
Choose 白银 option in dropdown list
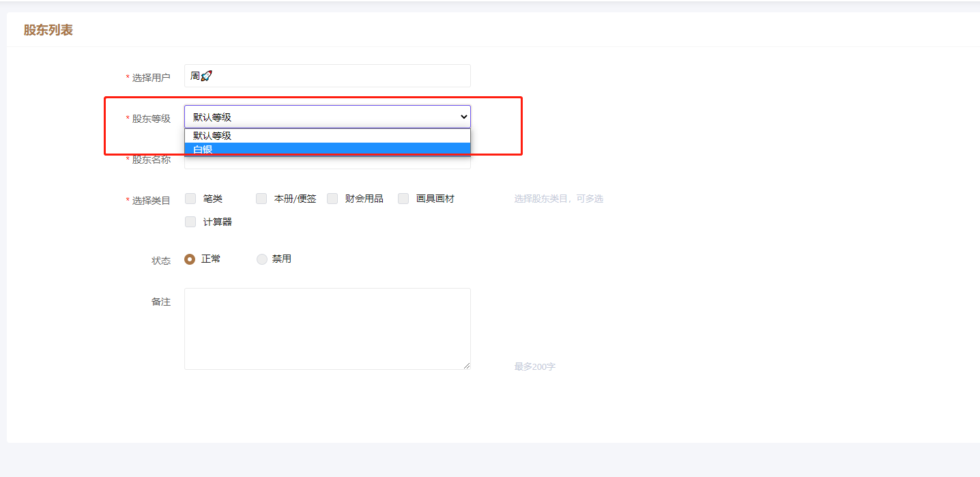[x=327, y=149]
